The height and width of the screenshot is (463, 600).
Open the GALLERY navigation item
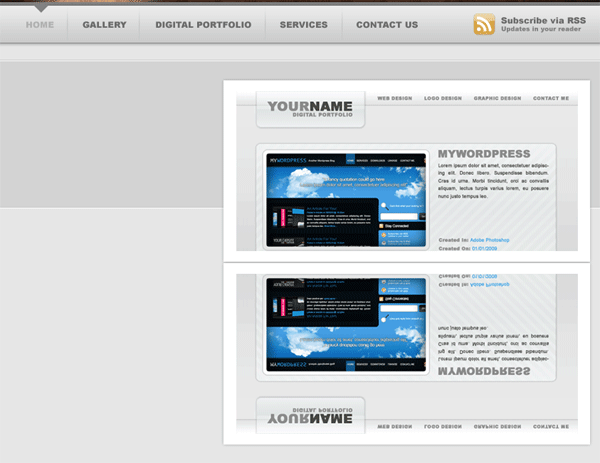coord(104,25)
